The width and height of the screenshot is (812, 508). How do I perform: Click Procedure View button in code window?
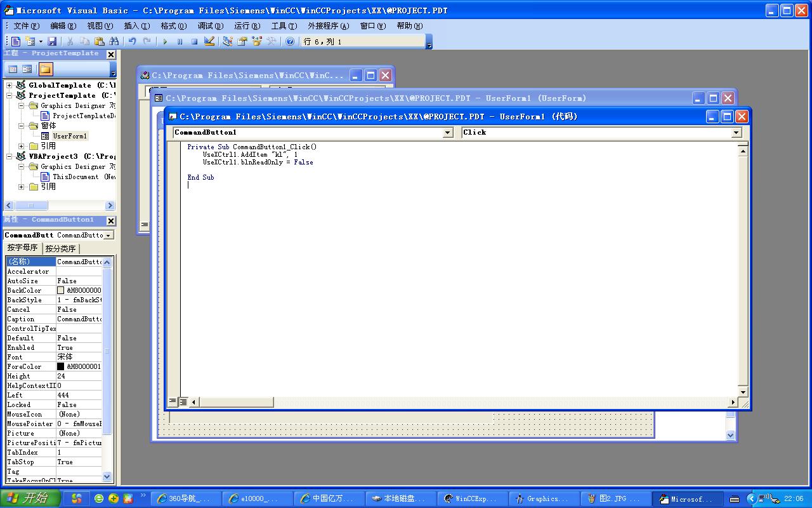point(173,401)
